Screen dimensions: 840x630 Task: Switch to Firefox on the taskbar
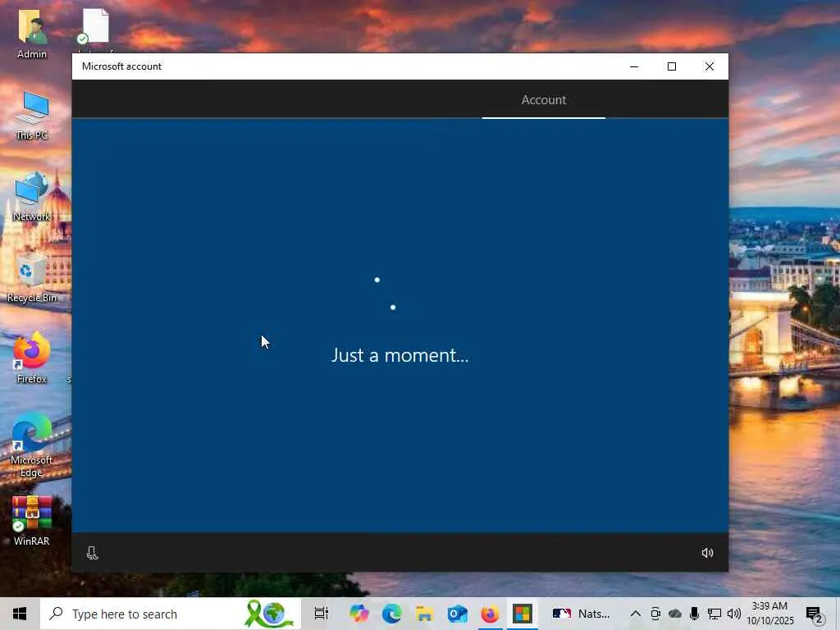490,614
